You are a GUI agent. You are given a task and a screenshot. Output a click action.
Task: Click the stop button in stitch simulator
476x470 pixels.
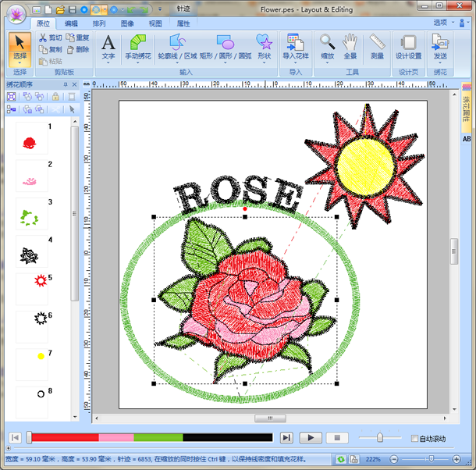(337, 438)
